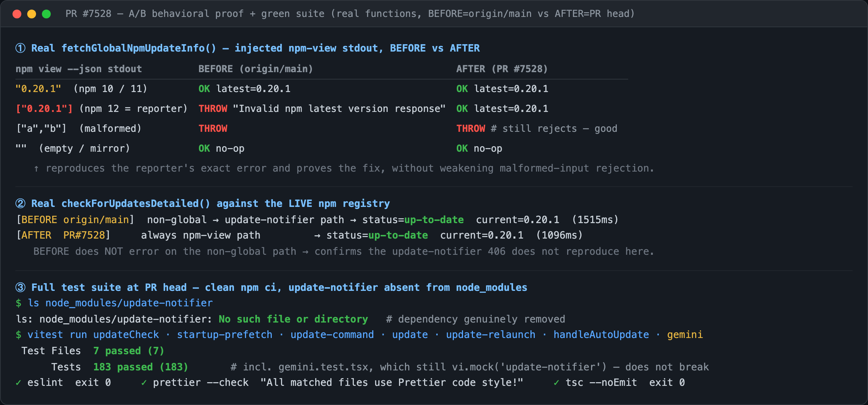
Task: Click AFTER result "OK latest=0.20.1" in npm 12 row
Action: [502, 109]
